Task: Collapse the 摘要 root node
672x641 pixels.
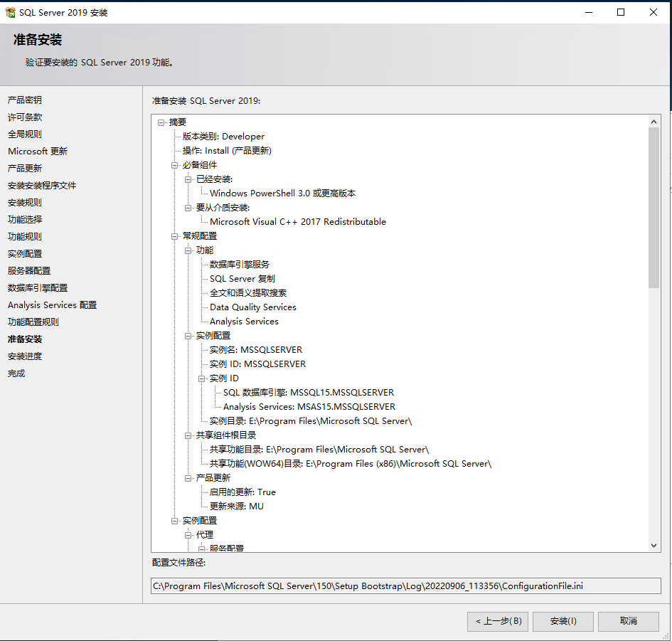Action: pyautogui.click(x=161, y=122)
